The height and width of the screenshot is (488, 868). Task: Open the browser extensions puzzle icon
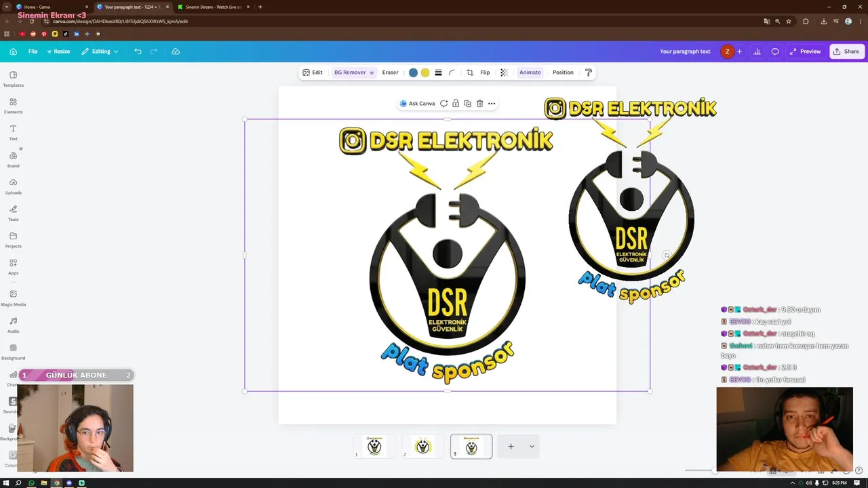pos(806,21)
